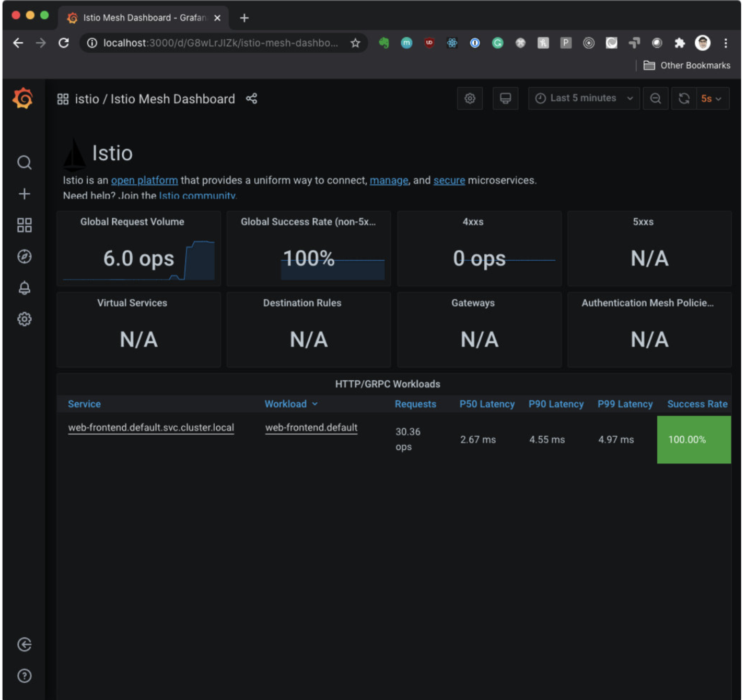Open the 5s refresh interval dropdown
Screen dimensions: 746x700
point(713,98)
